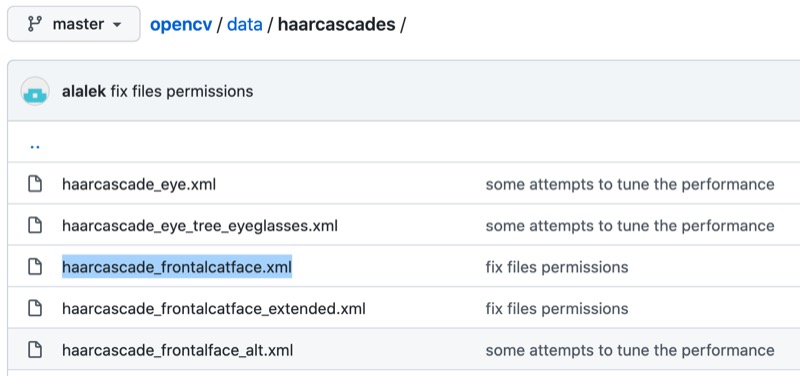The image size is (800, 376).
Task: Open haarcascade_frontalcatface_extended.xml
Action: 214,309
